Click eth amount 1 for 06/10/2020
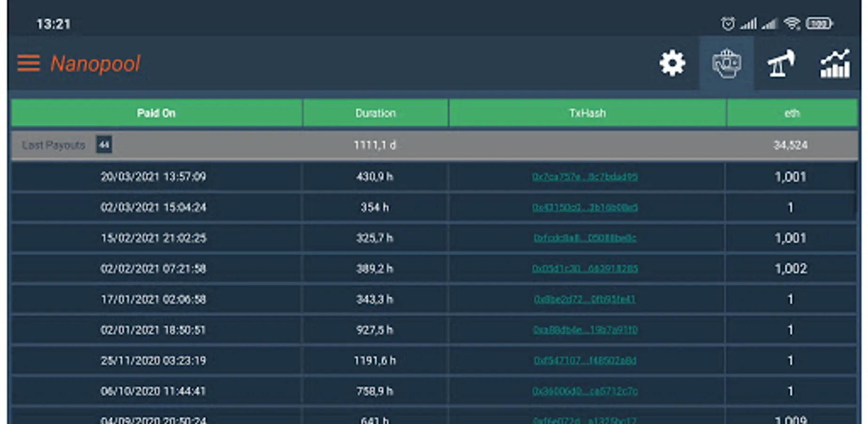Image resolution: width=868 pixels, height=424 pixels. [791, 391]
